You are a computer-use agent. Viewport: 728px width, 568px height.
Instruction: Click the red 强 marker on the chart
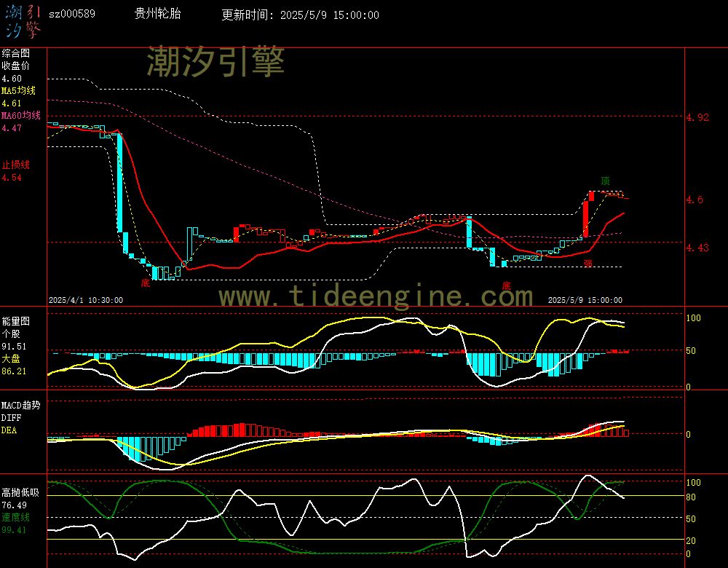coord(587,264)
